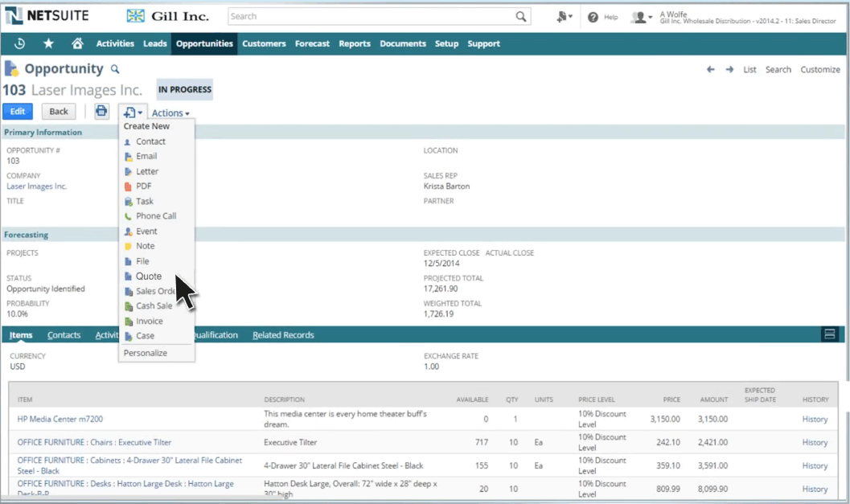Click the Recent Records clock icon
The image size is (850, 504).
click(x=20, y=43)
